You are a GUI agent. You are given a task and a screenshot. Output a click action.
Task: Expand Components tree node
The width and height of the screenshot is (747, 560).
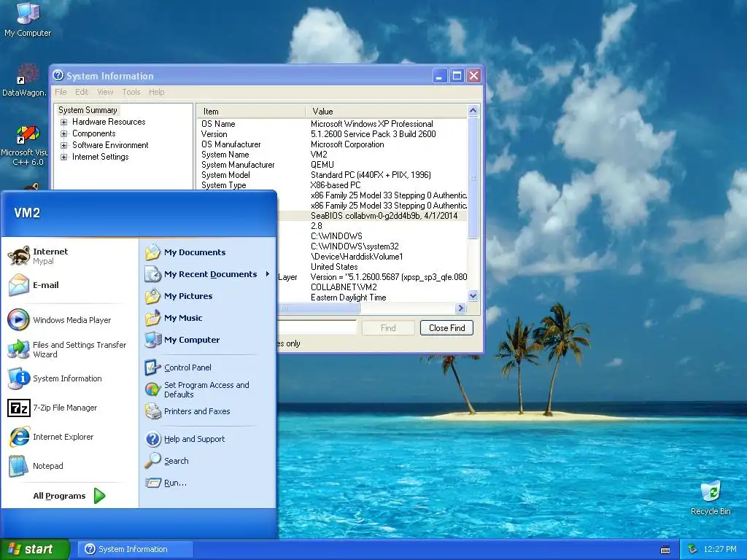(x=64, y=134)
